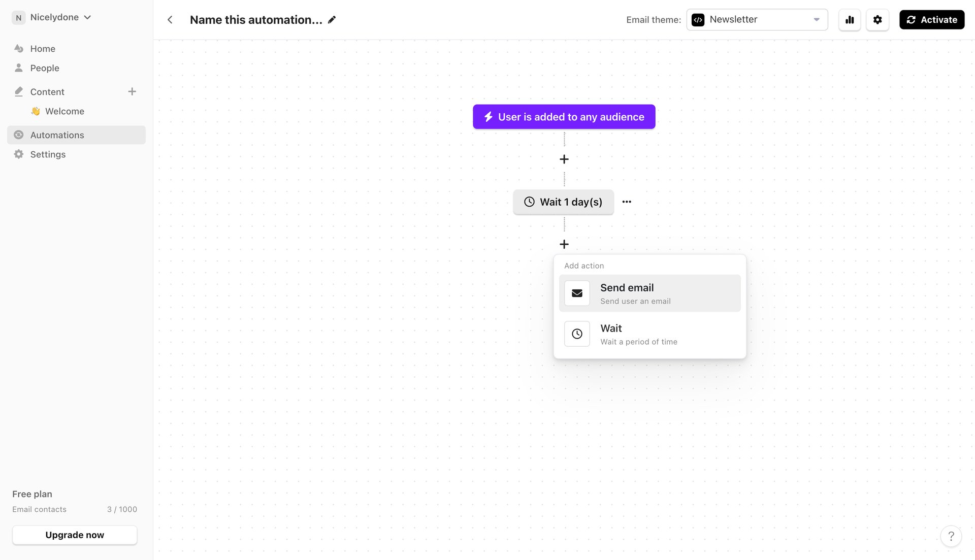Open Settings from the sidebar
Viewport: 975px width, 560px height.
click(47, 154)
